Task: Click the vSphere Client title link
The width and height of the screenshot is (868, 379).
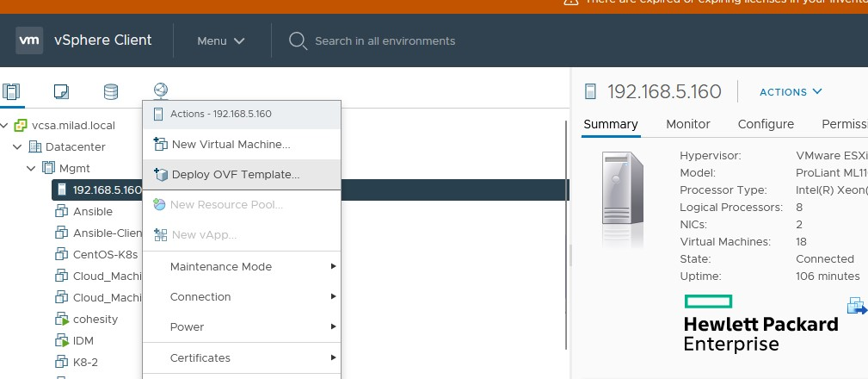Action: click(103, 40)
